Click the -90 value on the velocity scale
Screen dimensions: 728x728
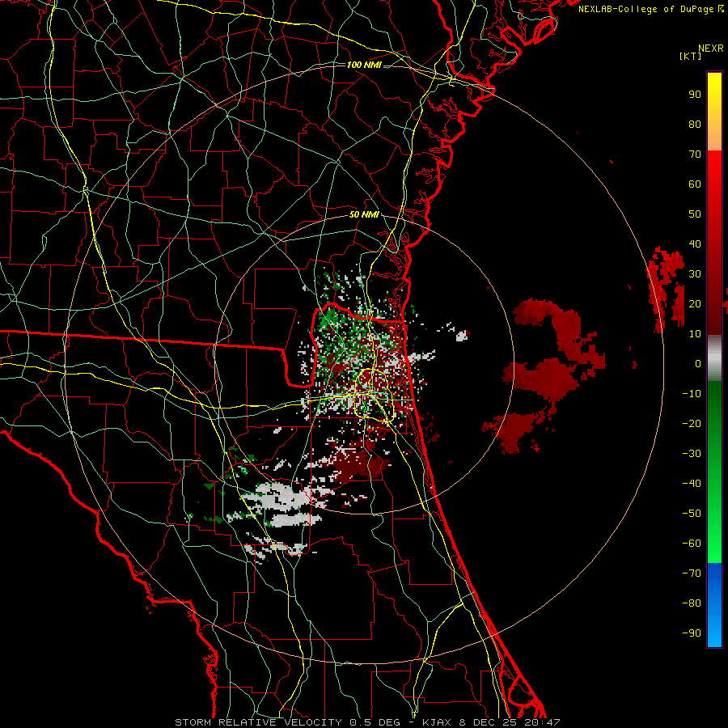[x=692, y=633]
